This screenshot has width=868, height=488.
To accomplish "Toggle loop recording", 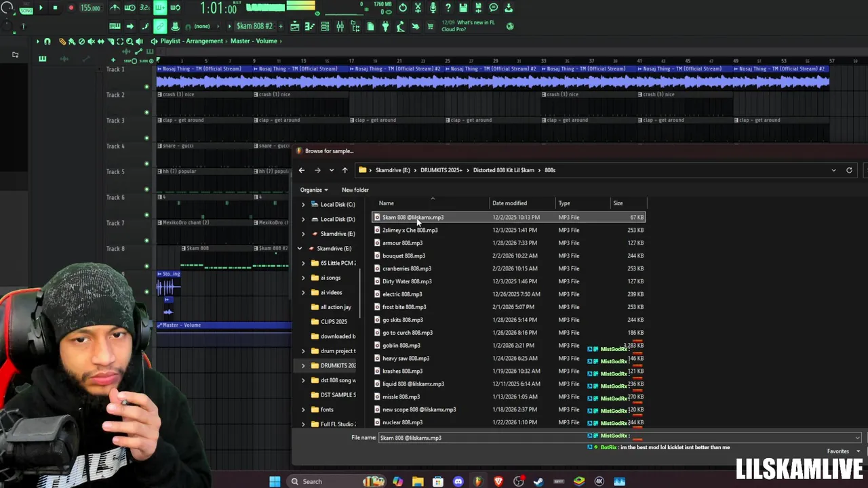I will [x=175, y=8].
